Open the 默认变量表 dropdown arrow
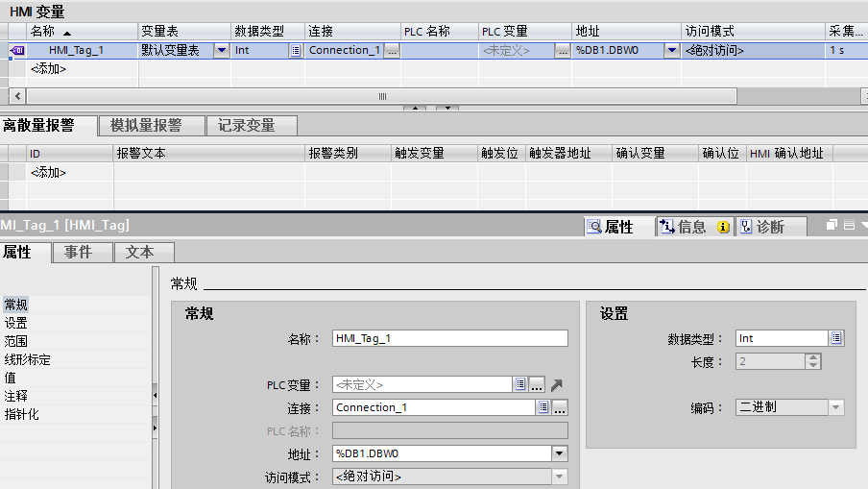The width and height of the screenshot is (868, 489). 222,50
